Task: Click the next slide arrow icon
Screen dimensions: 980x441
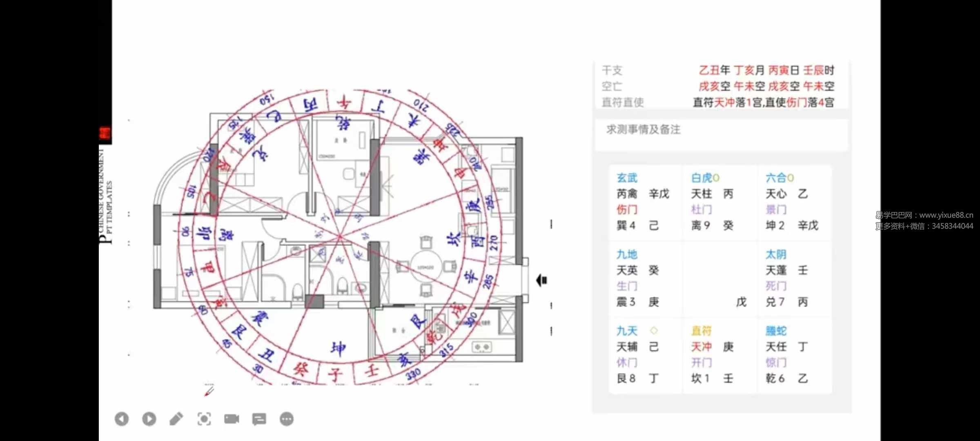Action: [149, 419]
